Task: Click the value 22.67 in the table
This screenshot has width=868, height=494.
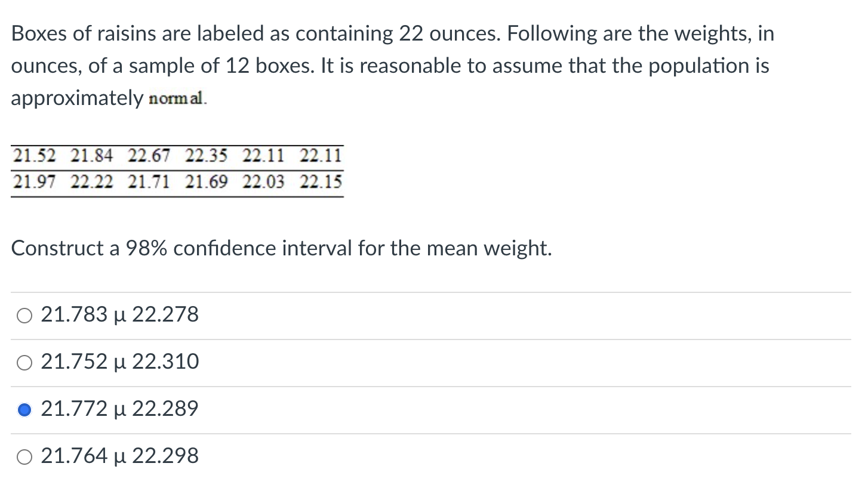Action: 147,155
